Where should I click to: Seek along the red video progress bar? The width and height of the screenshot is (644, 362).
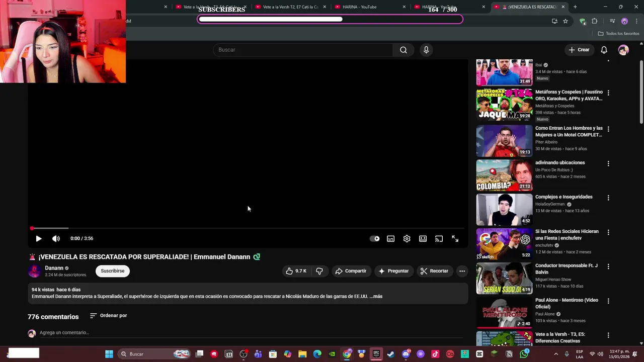(x=248, y=228)
